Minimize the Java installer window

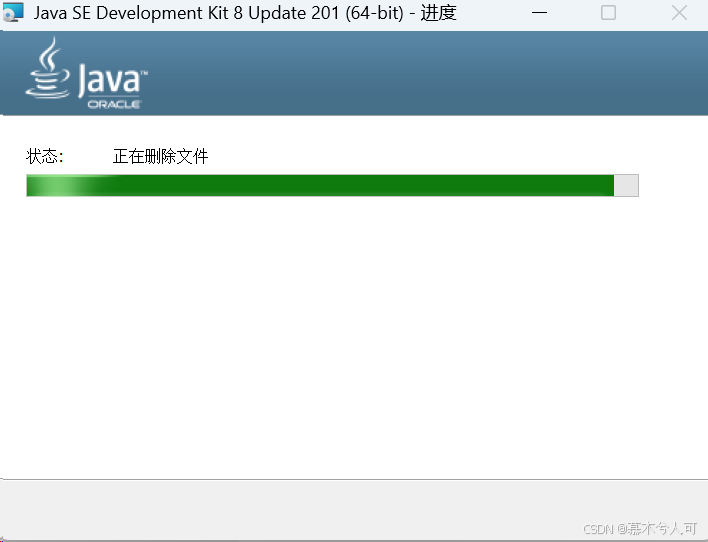point(539,13)
